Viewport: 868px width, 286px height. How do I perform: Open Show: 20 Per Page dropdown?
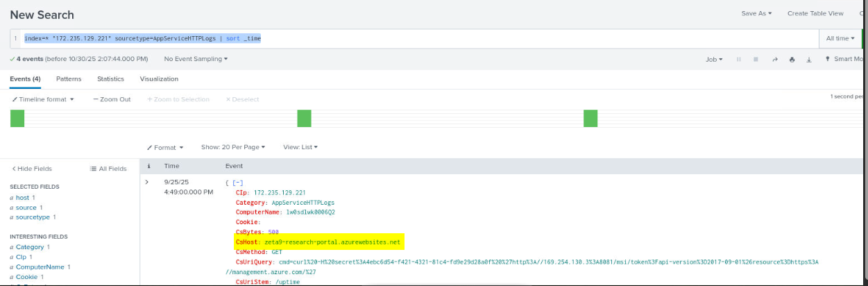[233, 147]
